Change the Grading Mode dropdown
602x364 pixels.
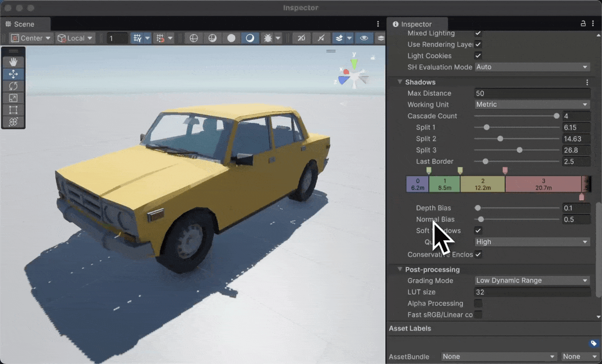tap(532, 280)
